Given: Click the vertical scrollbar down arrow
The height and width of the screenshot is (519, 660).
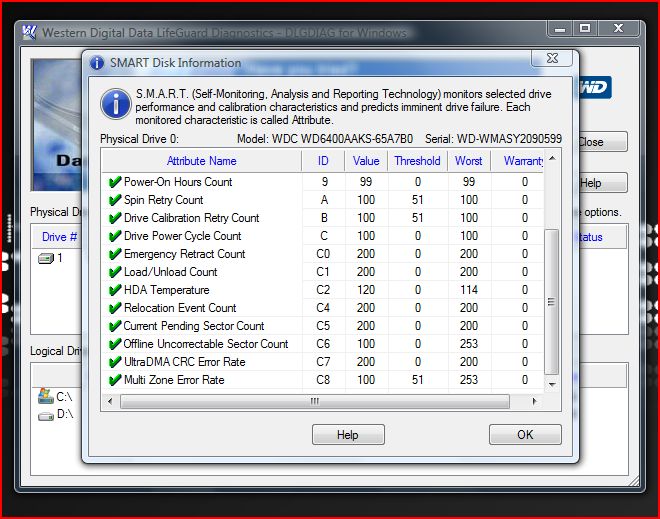Looking at the screenshot, I should point(552,384).
